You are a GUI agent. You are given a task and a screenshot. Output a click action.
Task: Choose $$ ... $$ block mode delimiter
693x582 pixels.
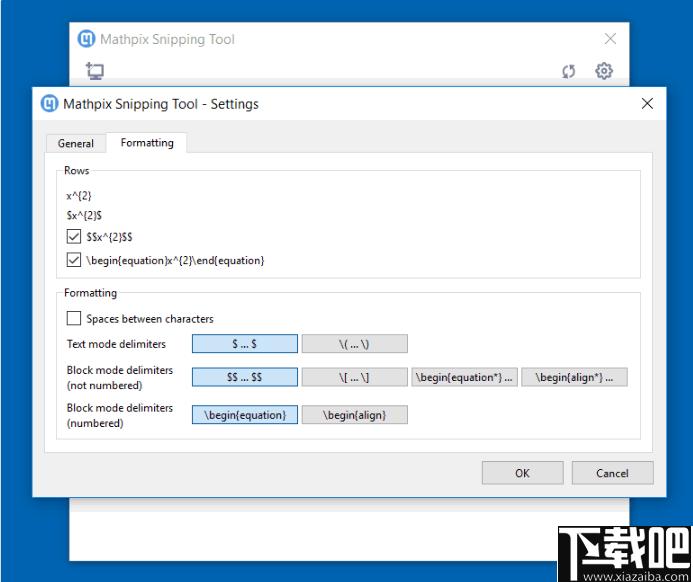click(x=245, y=377)
